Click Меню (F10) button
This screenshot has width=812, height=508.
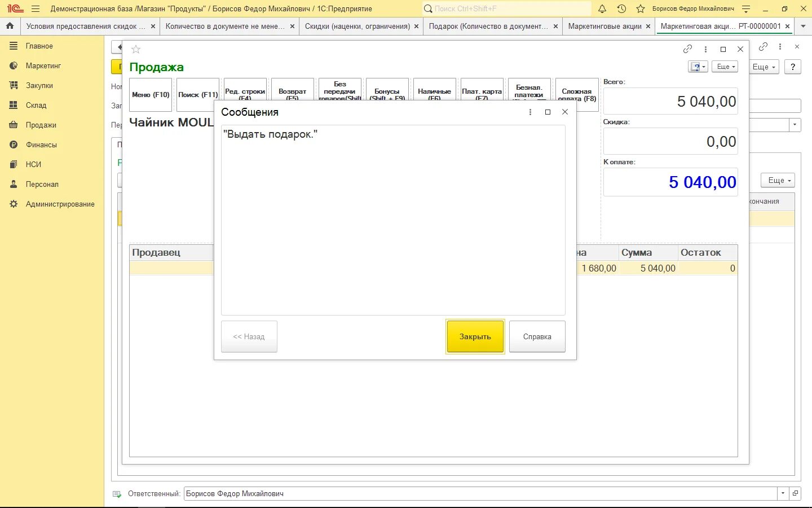tap(151, 94)
